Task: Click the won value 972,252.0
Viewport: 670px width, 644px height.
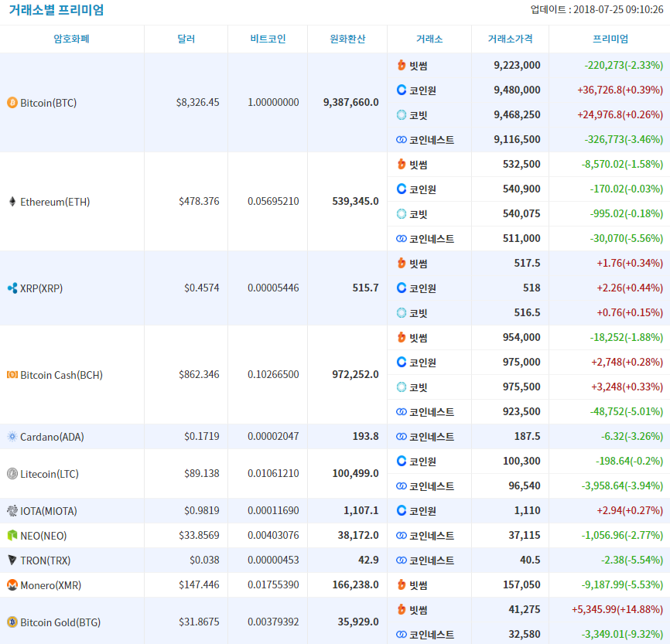Action: point(355,374)
